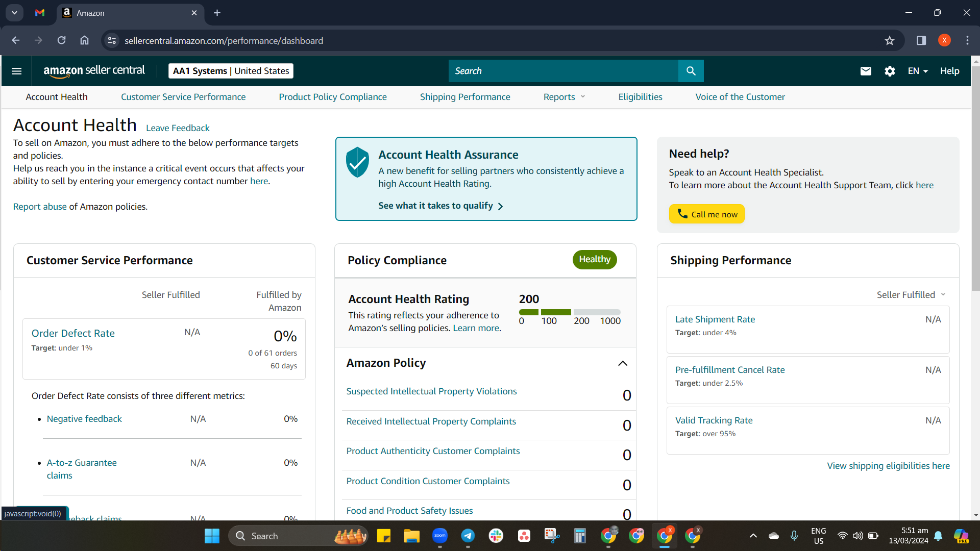Click the search magnifier button
The width and height of the screenshot is (980, 551).
[691, 71]
